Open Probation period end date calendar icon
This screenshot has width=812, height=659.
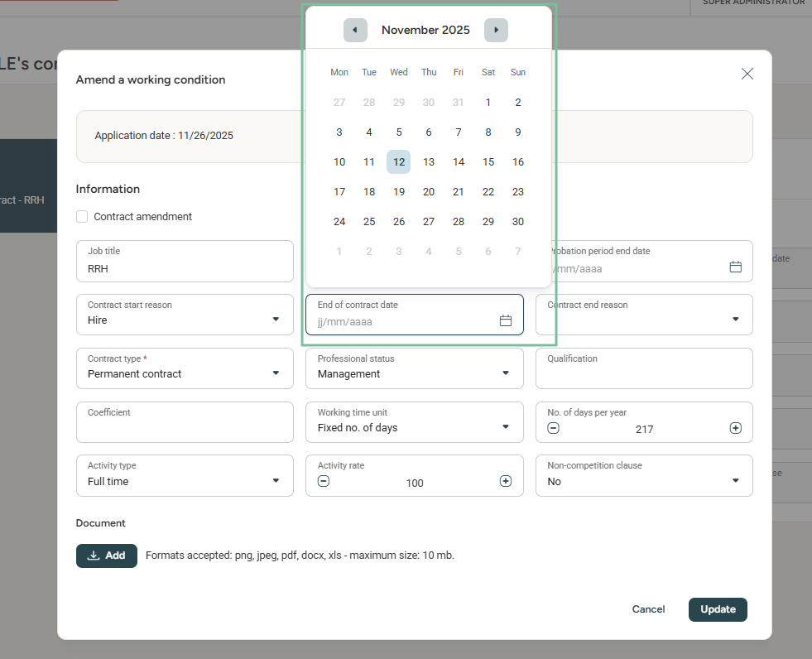pos(735,267)
